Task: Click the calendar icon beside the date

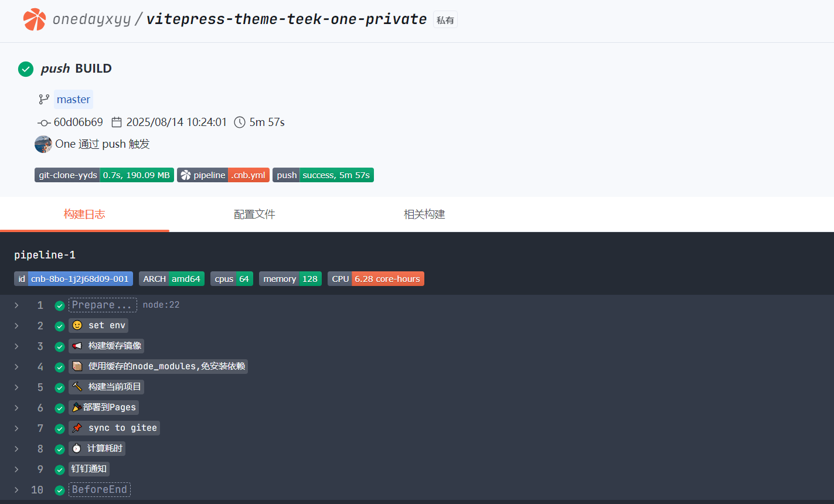Action: tap(117, 122)
